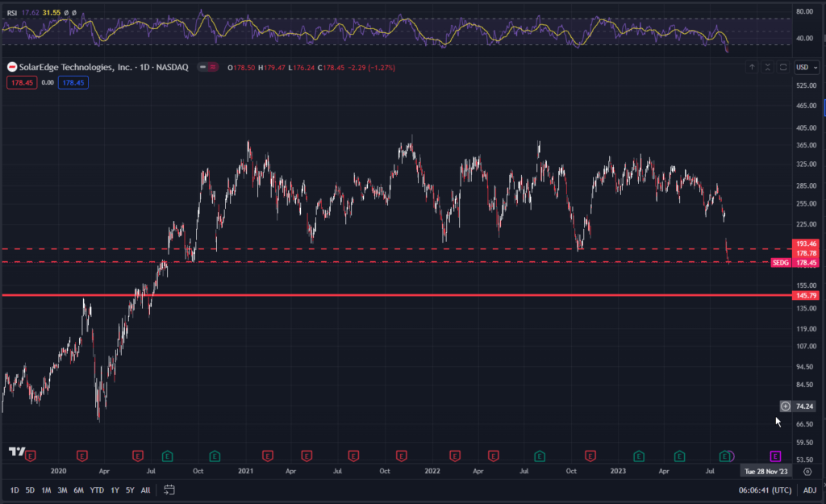Screen dimensions: 826x504
Task: Maximize the chart pane icon
Action: (x=783, y=68)
